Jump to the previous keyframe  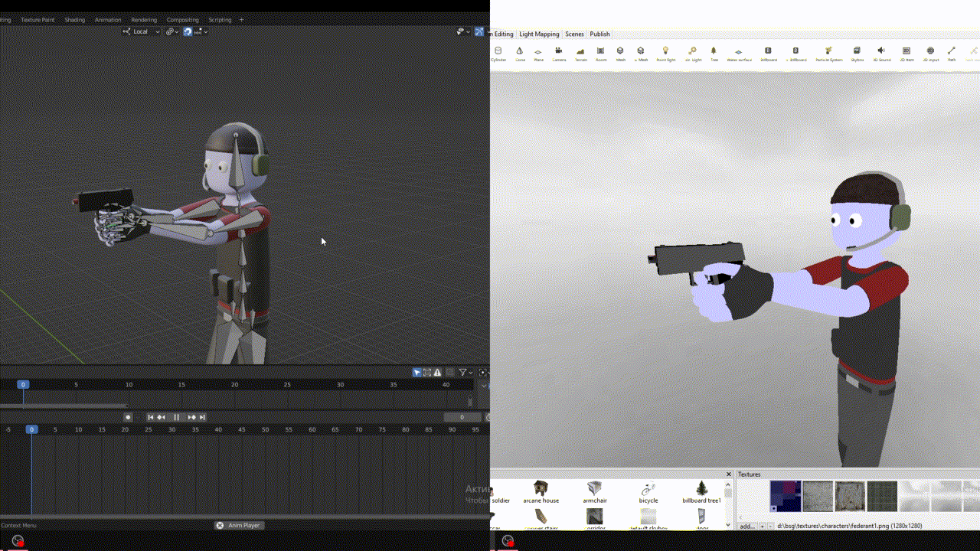[x=161, y=417]
